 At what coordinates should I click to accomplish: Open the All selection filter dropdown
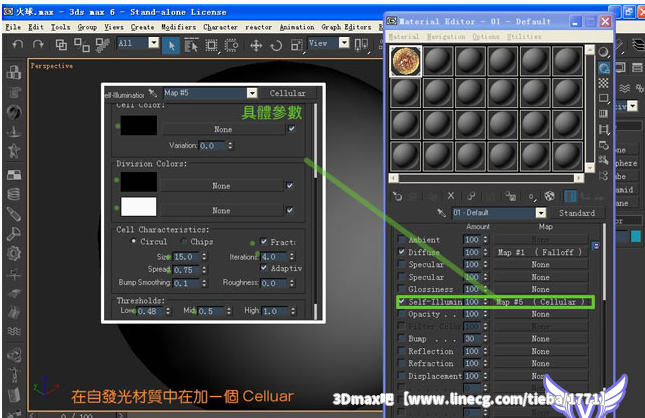153,43
